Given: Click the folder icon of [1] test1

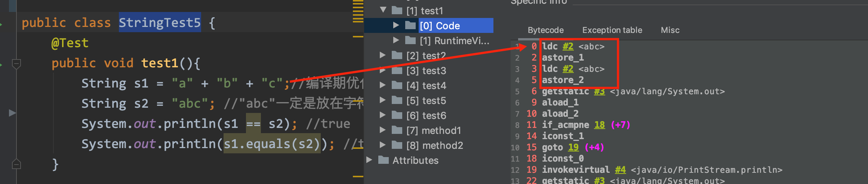Looking at the screenshot, I should click(x=397, y=10).
